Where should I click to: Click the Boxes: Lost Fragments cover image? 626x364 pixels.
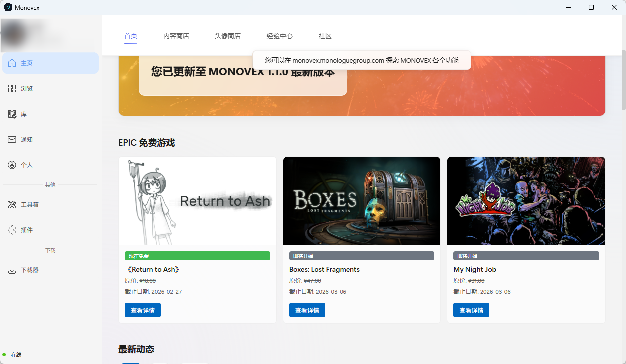tap(362, 201)
